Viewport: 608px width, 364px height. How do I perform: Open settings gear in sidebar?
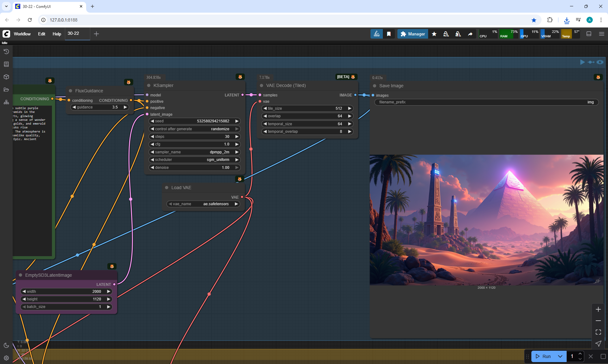pyautogui.click(x=6, y=358)
